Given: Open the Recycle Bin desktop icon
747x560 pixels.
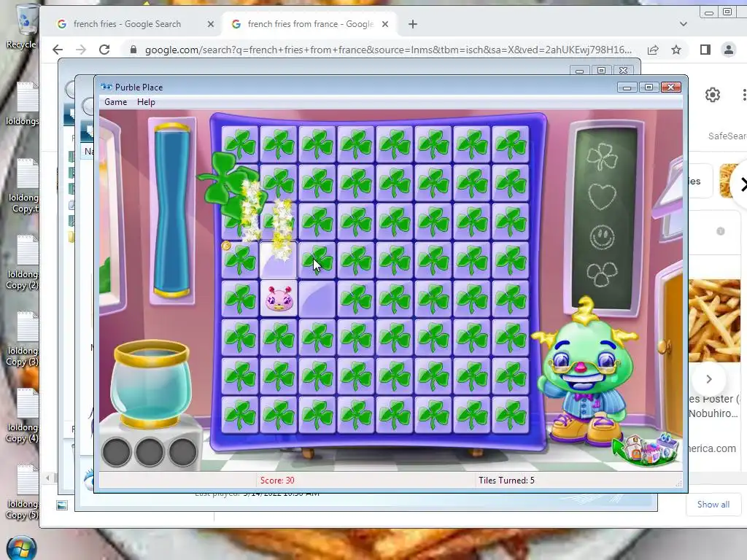Looking at the screenshot, I should click(23, 27).
